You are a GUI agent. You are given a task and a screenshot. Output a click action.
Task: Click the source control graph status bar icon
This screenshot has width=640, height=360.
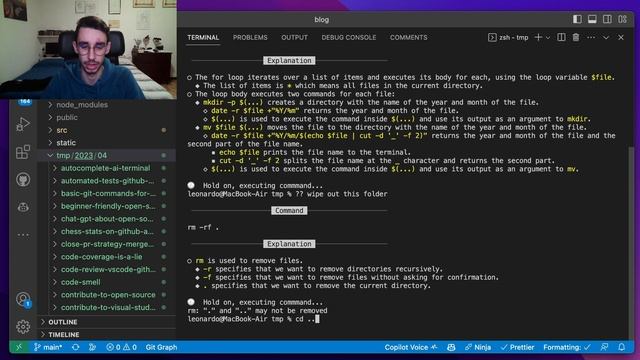pos(92,347)
